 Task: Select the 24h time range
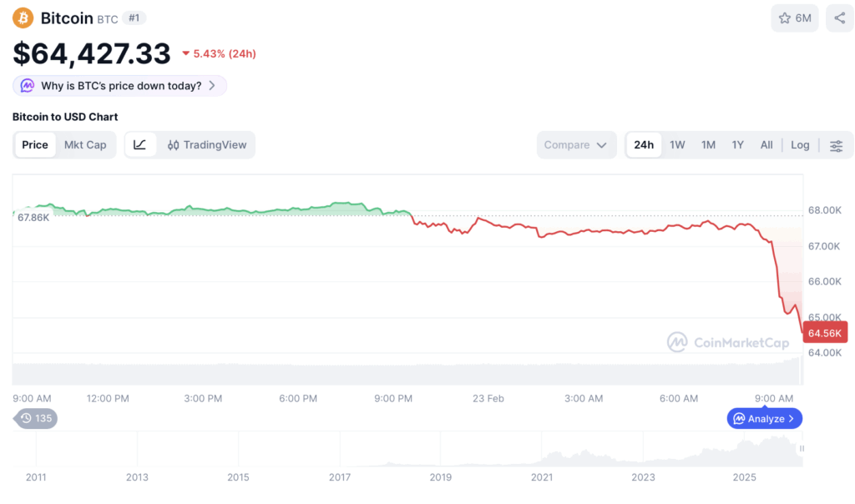644,145
